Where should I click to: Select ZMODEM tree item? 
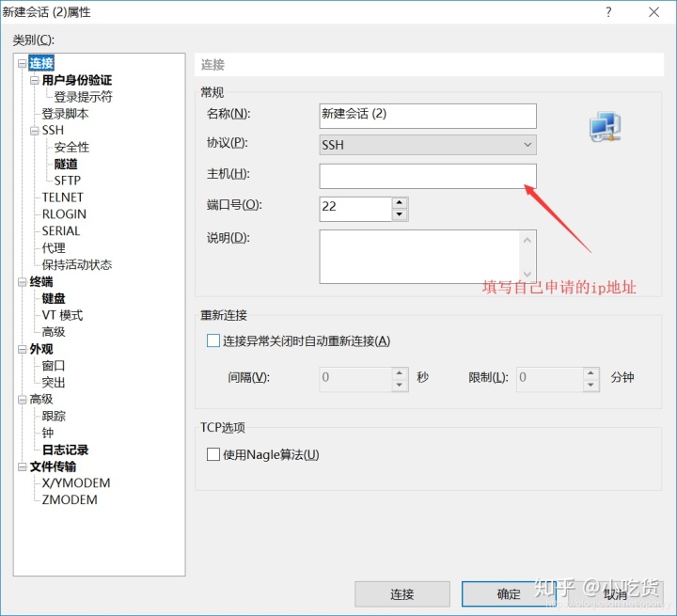[70, 499]
